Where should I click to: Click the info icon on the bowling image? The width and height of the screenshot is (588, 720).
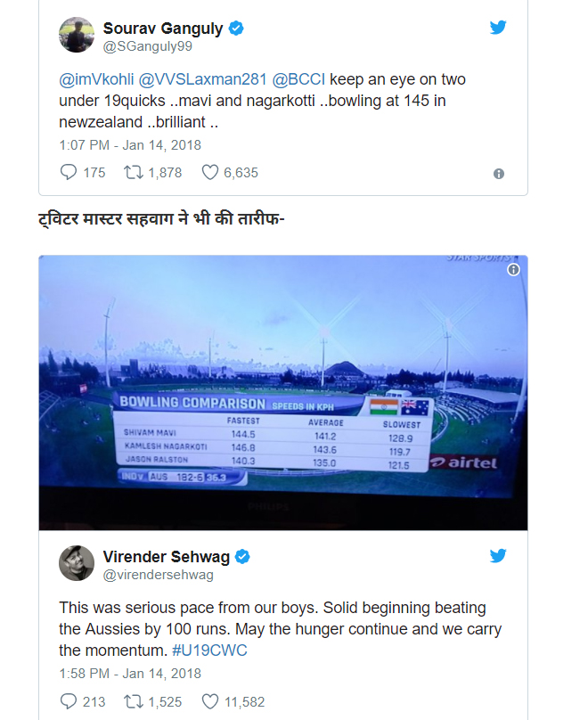click(514, 269)
